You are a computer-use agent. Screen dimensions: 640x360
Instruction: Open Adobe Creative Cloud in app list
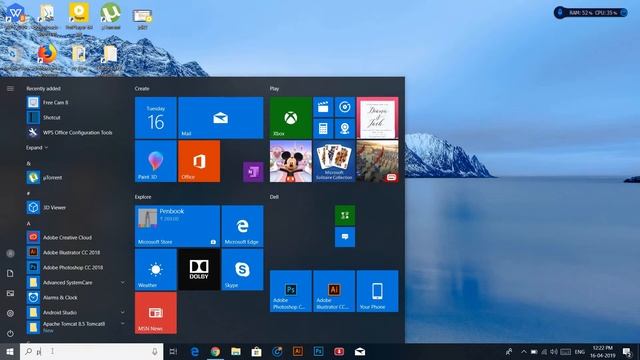point(76,238)
